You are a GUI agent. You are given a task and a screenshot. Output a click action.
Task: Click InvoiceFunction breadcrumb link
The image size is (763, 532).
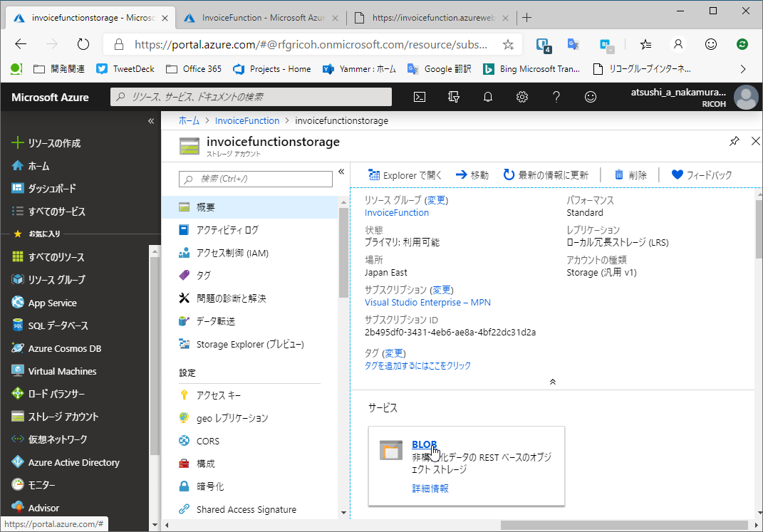click(247, 120)
